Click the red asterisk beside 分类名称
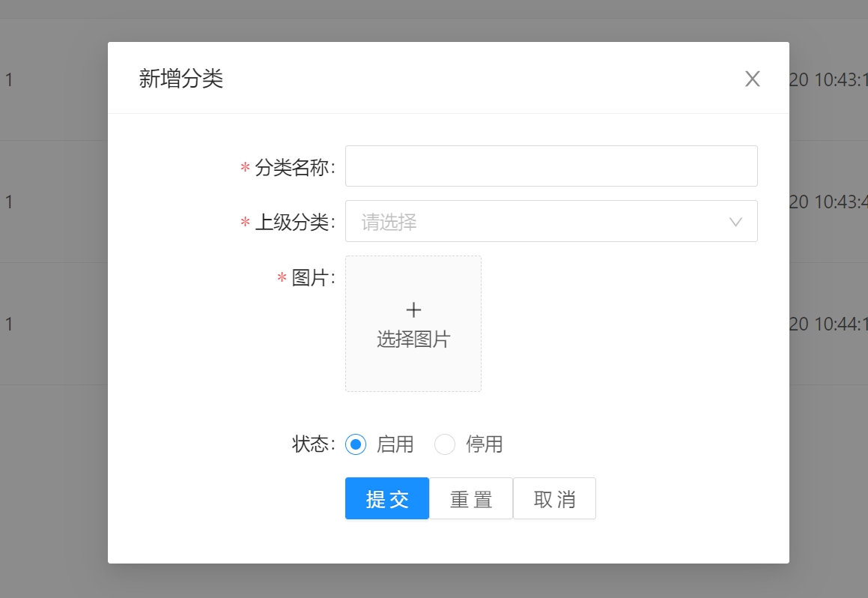 (x=245, y=169)
